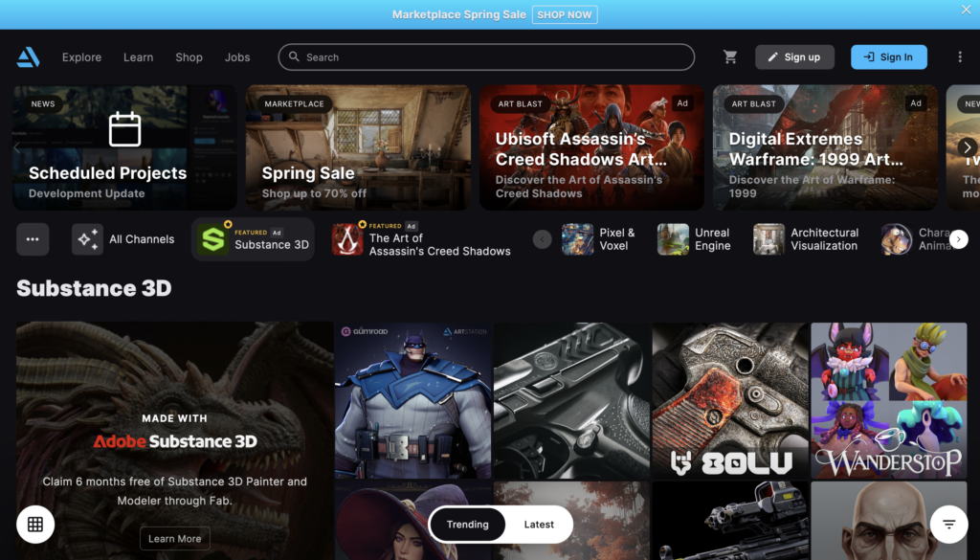Open the filter options button

click(948, 525)
